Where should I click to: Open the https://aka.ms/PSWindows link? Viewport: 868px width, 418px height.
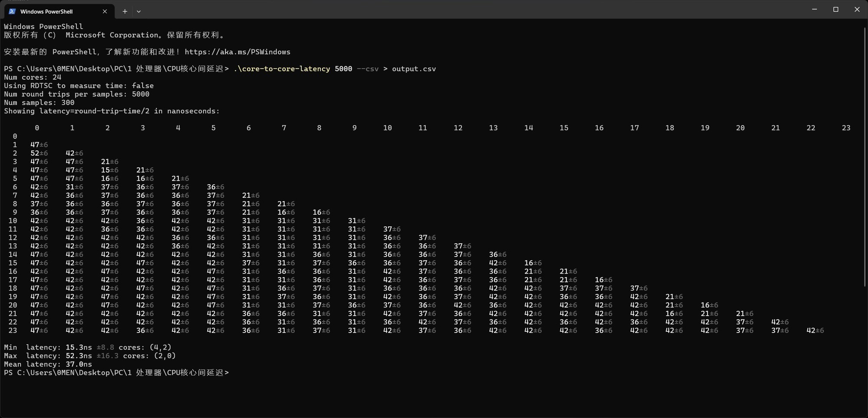(x=237, y=52)
